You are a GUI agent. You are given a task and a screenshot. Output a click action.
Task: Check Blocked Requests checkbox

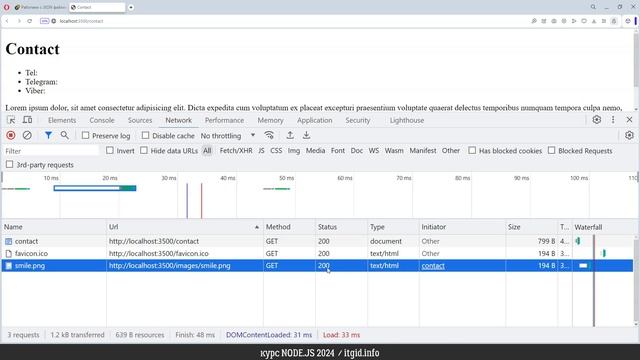(x=551, y=150)
